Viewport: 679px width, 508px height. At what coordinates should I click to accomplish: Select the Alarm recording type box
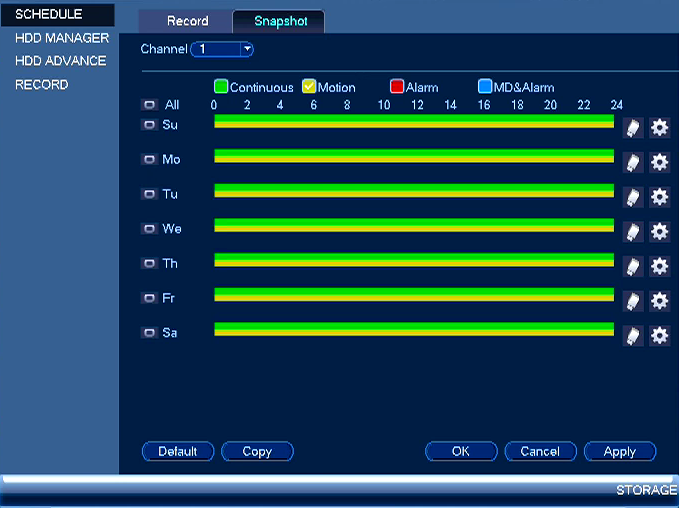397,87
